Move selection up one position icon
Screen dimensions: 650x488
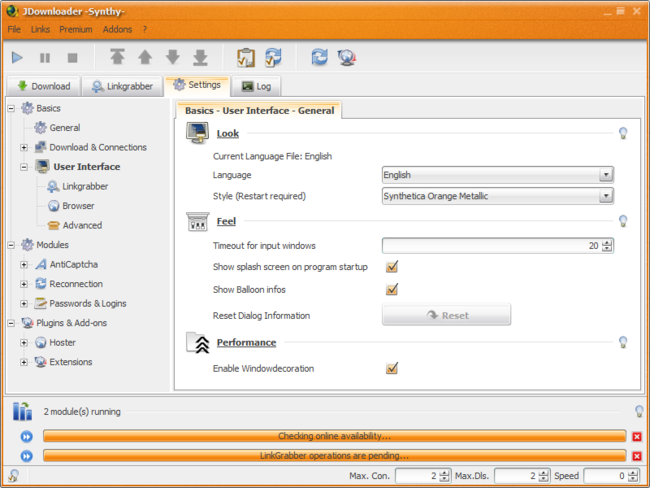pos(145,57)
